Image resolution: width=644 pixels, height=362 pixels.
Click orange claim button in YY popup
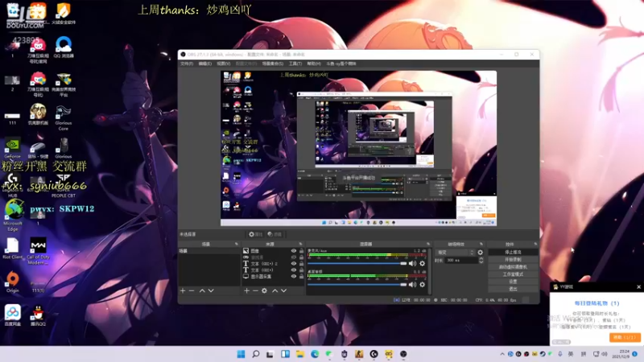pyautogui.click(x=625, y=337)
